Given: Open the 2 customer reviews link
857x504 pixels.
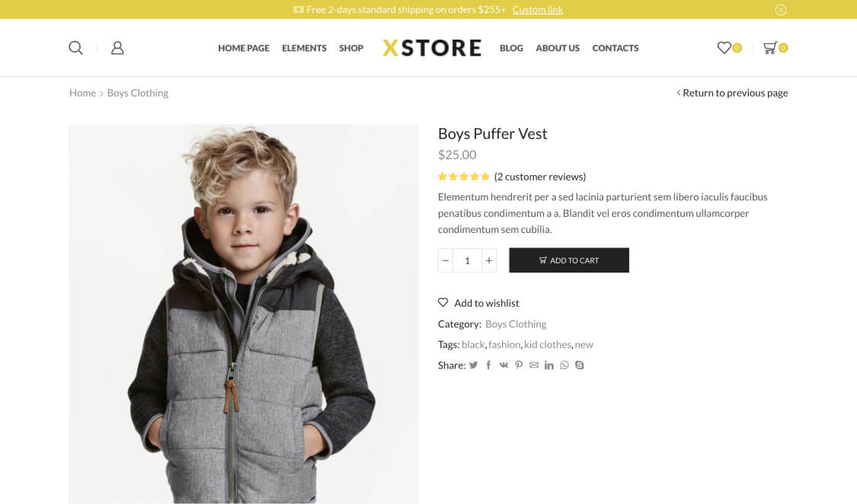Looking at the screenshot, I should [x=540, y=177].
